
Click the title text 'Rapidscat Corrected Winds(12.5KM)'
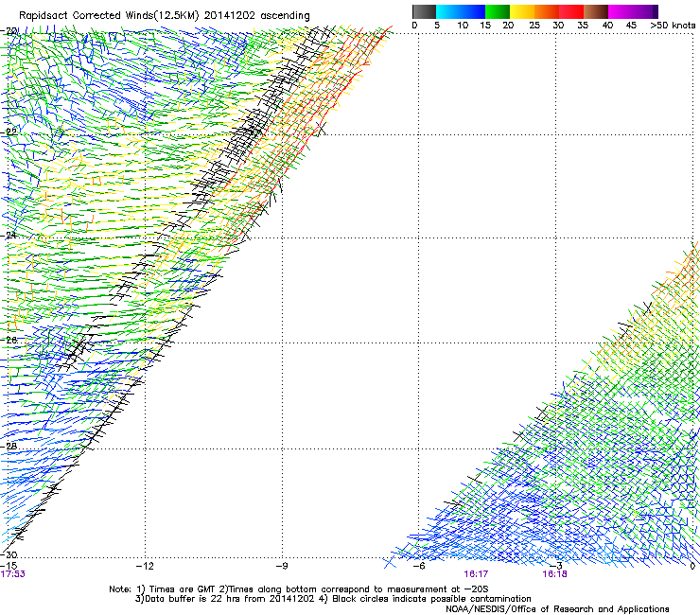pyautogui.click(x=109, y=16)
